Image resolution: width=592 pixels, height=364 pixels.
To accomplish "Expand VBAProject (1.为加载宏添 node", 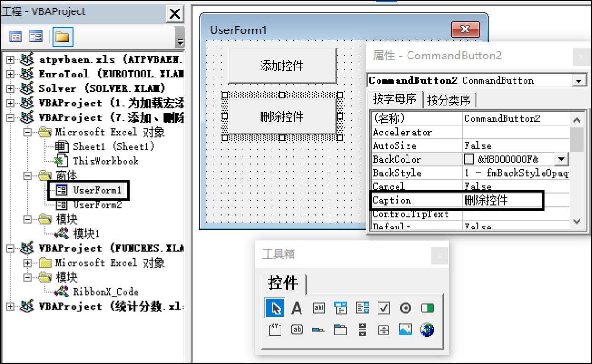I will coord(10,103).
